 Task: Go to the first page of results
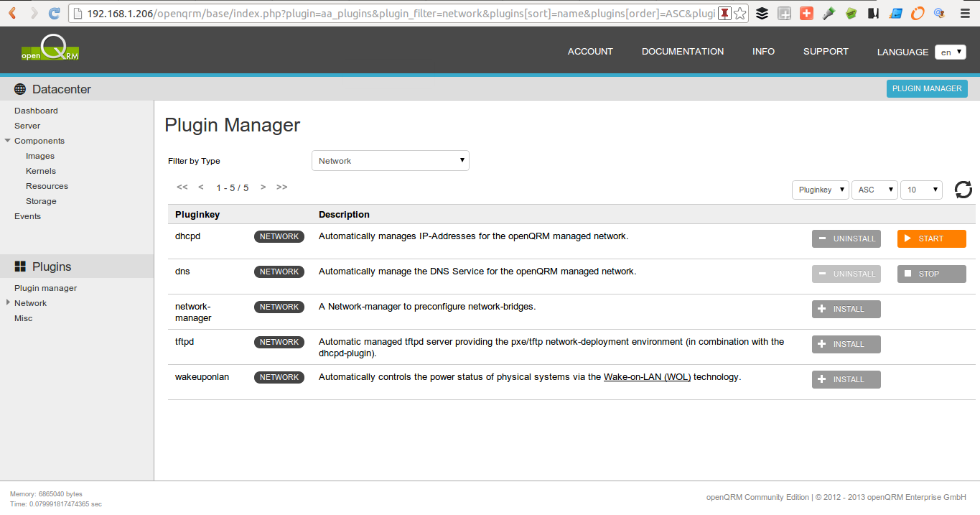coord(182,187)
